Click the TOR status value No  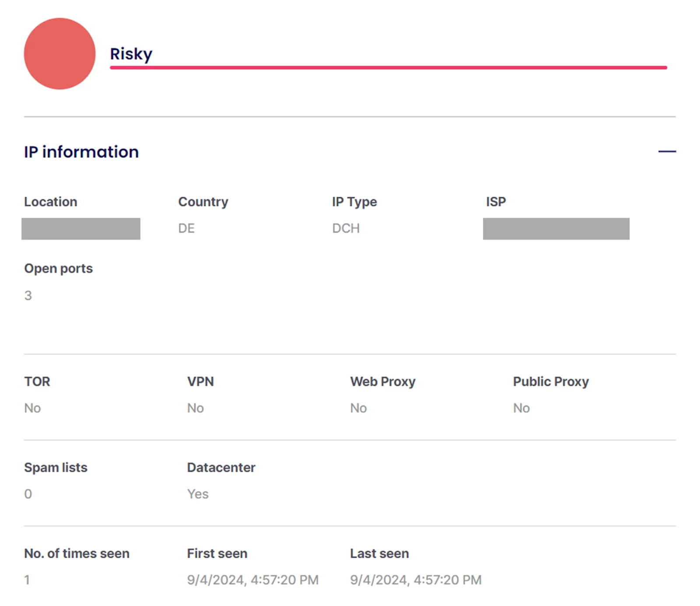click(32, 407)
